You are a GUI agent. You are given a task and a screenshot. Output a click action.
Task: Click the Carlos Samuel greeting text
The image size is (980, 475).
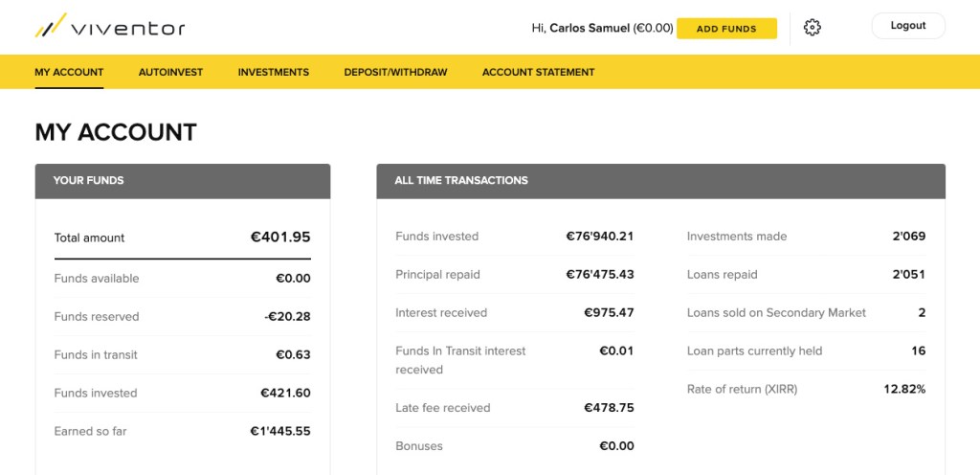[602, 29]
